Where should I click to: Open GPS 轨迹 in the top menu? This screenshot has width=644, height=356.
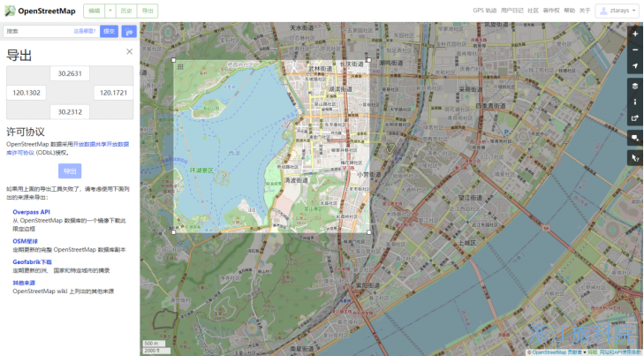(x=485, y=11)
